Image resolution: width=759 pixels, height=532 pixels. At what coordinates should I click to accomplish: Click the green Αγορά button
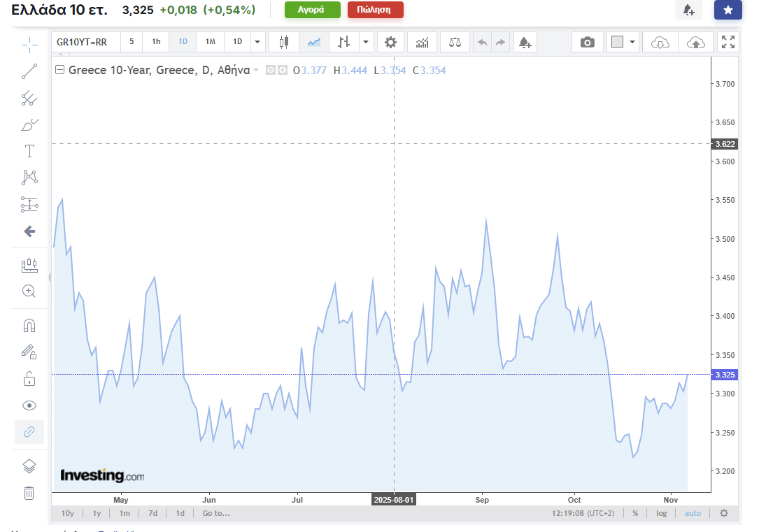coord(312,10)
